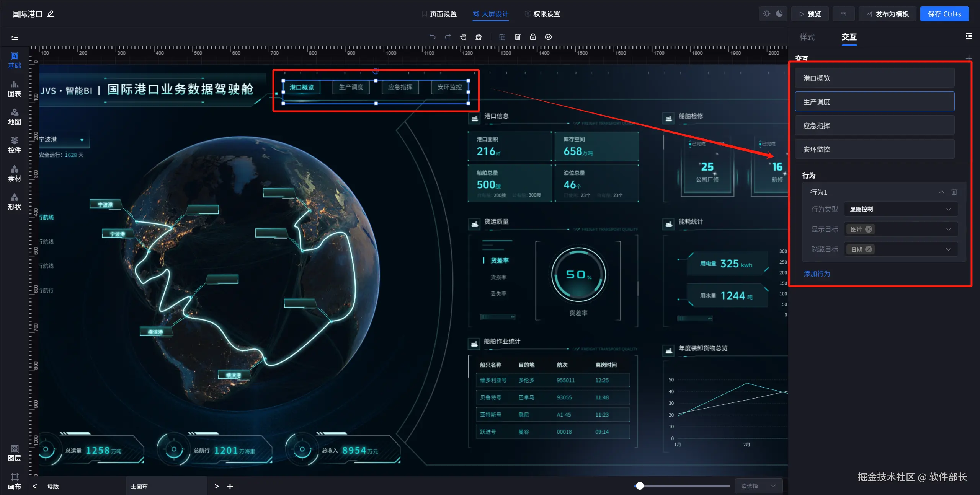Image resolution: width=980 pixels, height=495 pixels.
Task: Toggle visibility with the eye icon
Action: tap(548, 37)
